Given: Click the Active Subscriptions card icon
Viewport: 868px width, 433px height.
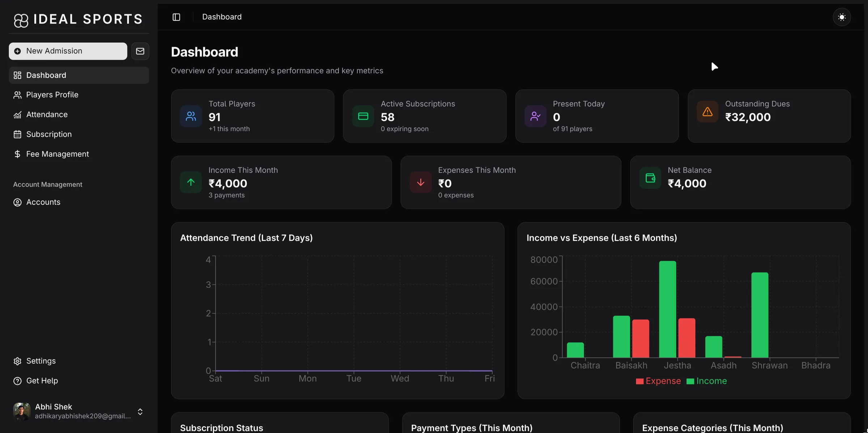Looking at the screenshot, I should pos(363,116).
